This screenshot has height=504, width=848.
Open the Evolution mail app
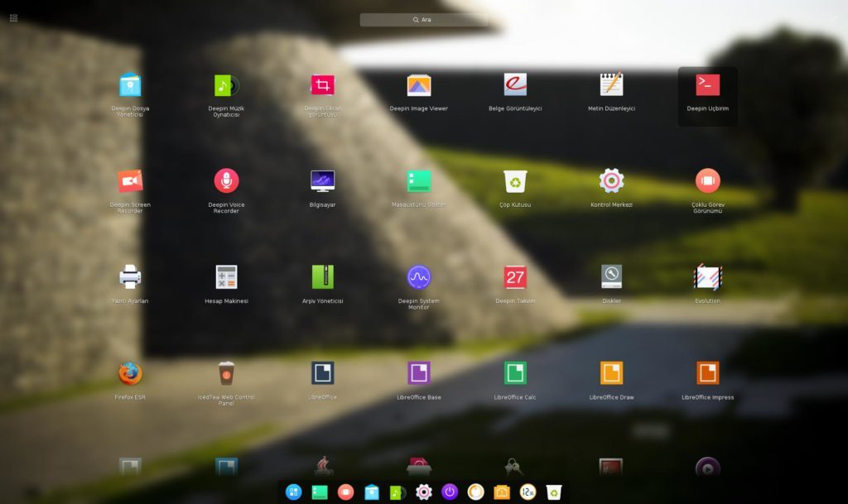[707, 277]
